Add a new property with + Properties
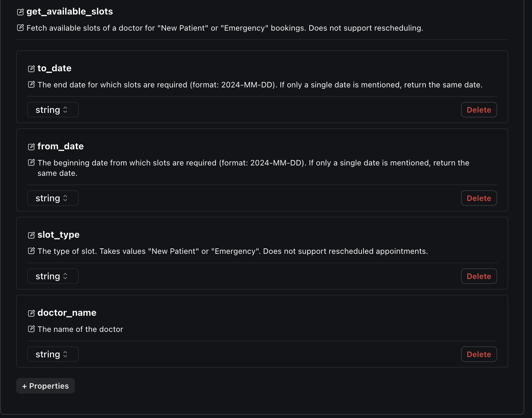The height and width of the screenshot is (418, 532). [x=46, y=386]
